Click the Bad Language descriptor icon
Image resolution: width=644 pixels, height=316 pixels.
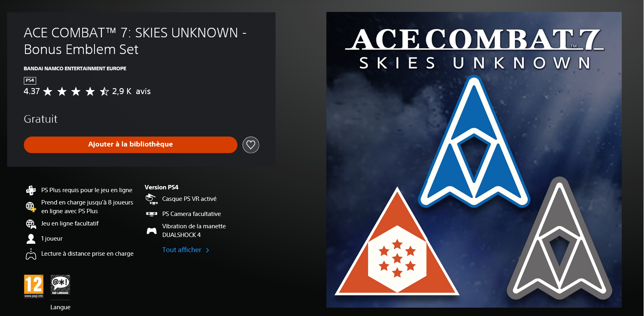60,285
